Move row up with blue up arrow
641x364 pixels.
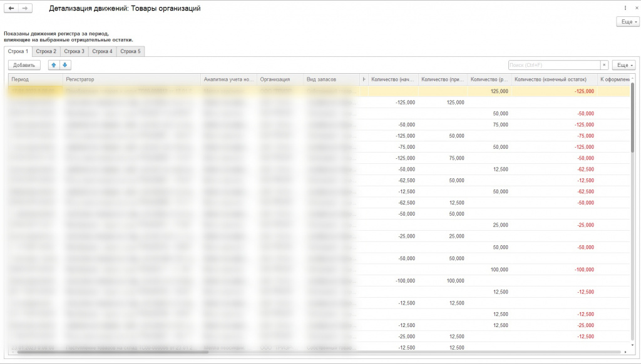coord(54,65)
